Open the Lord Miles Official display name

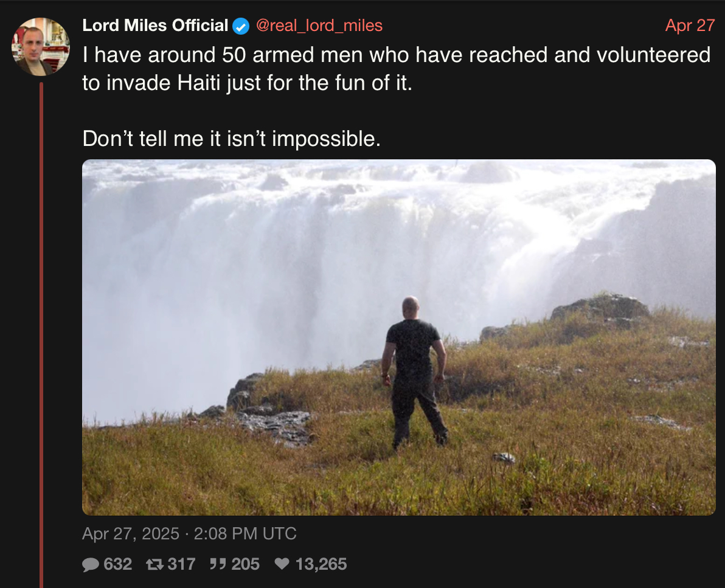[x=155, y=26]
